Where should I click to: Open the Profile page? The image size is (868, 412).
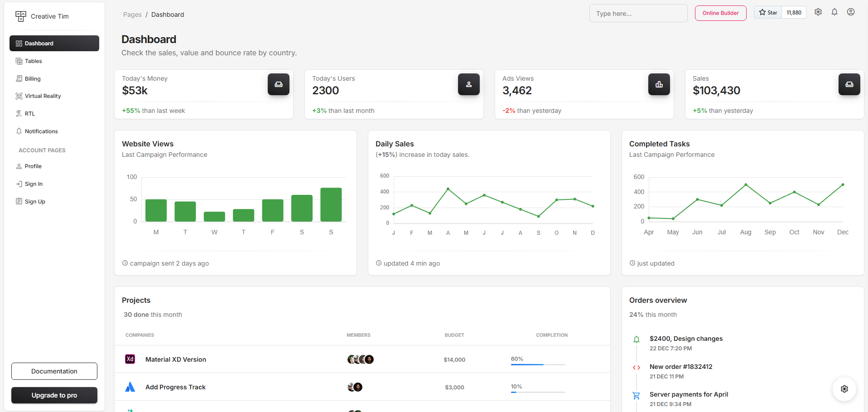click(54, 166)
